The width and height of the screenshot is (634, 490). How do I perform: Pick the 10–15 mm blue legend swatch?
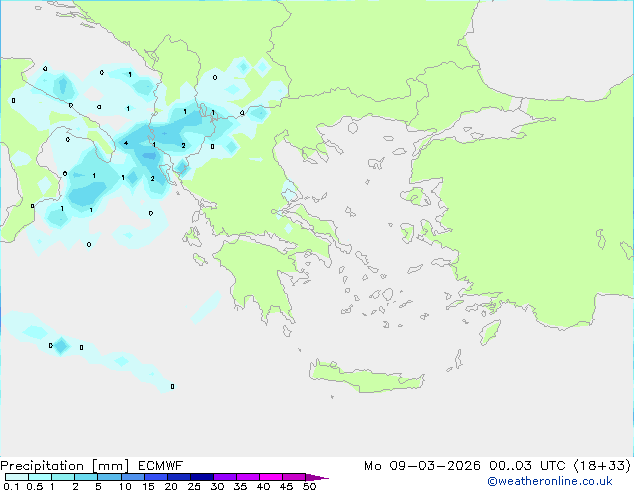tap(132, 477)
